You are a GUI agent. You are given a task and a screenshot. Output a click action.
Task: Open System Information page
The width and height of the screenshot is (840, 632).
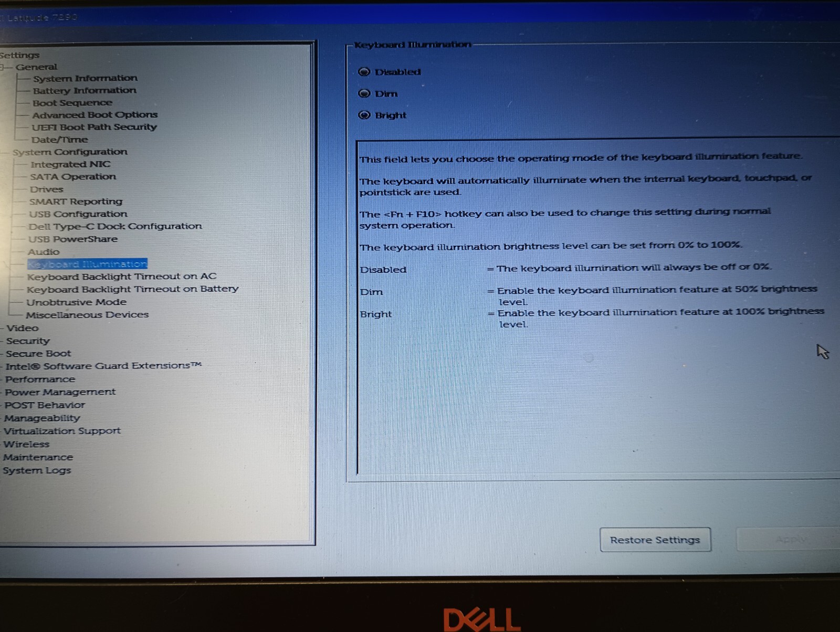click(x=85, y=78)
